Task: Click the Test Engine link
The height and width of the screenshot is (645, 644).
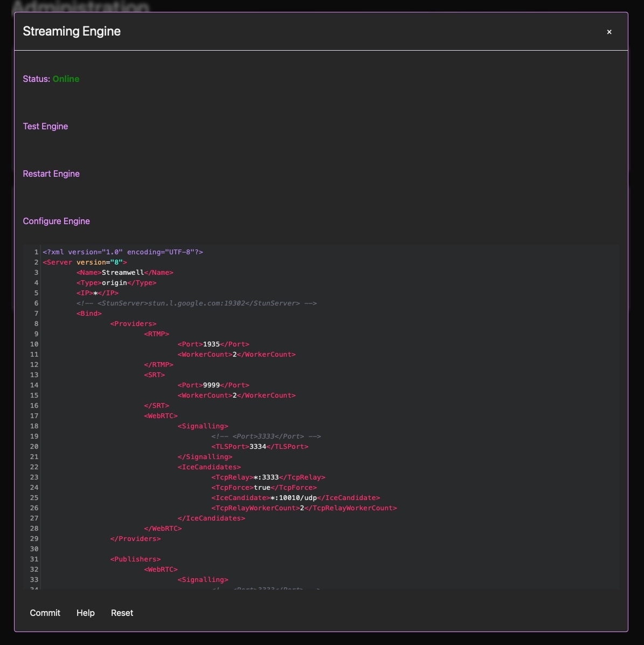Action: [x=45, y=126]
